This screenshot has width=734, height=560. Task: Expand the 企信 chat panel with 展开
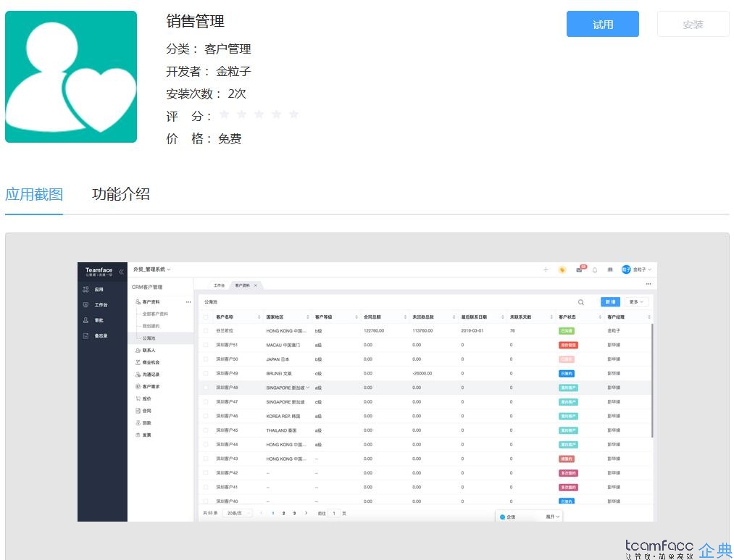click(x=552, y=517)
